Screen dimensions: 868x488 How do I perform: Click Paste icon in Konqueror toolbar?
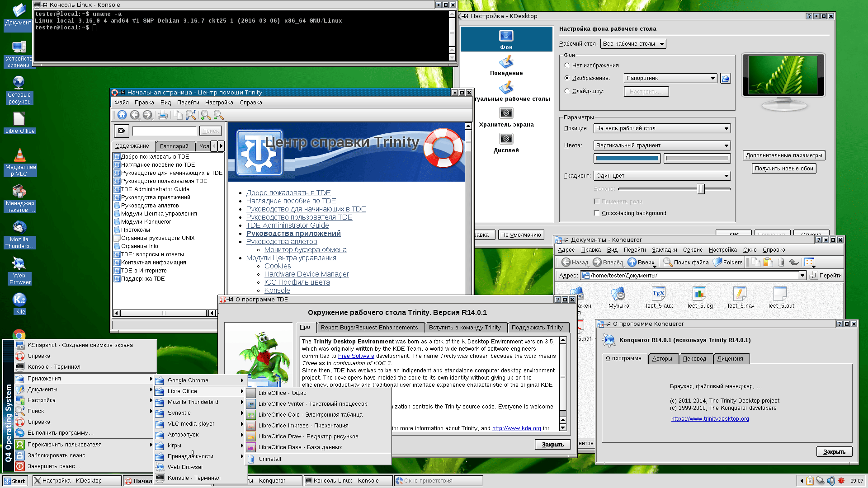click(768, 263)
